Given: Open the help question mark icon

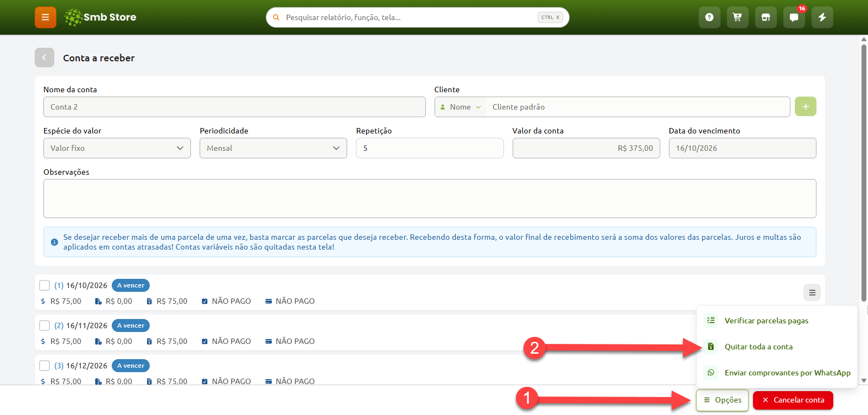Looking at the screenshot, I should coord(709,17).
